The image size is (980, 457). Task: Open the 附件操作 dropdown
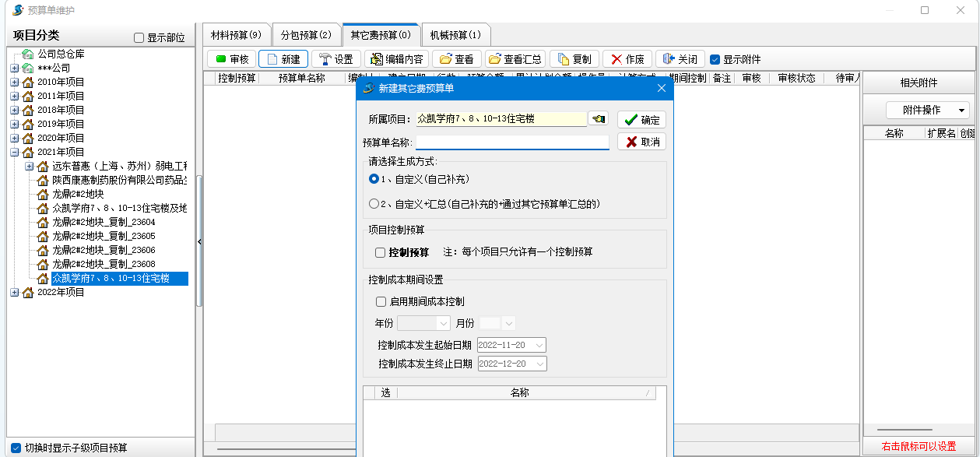[928, 111]
